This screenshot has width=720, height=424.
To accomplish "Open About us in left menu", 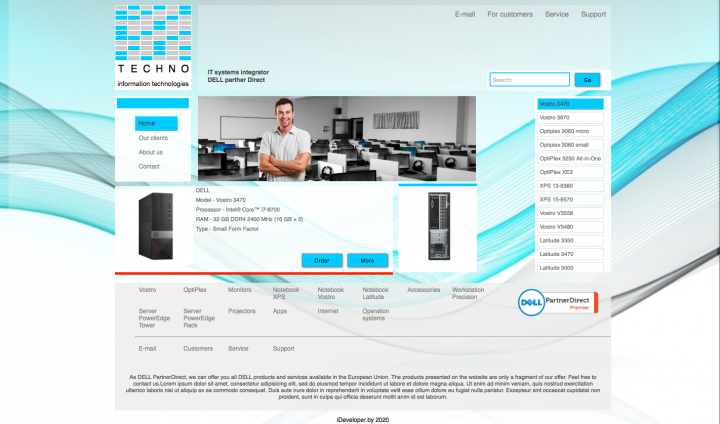I will [151, 152].
